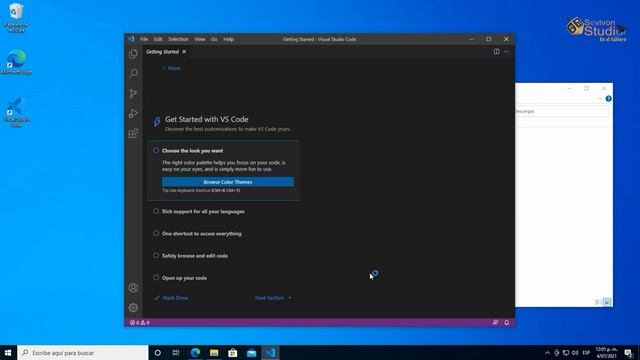This screenshot has height=360, width=640.
Task: Open Mail app from taskbar
Action: [251, 353]
